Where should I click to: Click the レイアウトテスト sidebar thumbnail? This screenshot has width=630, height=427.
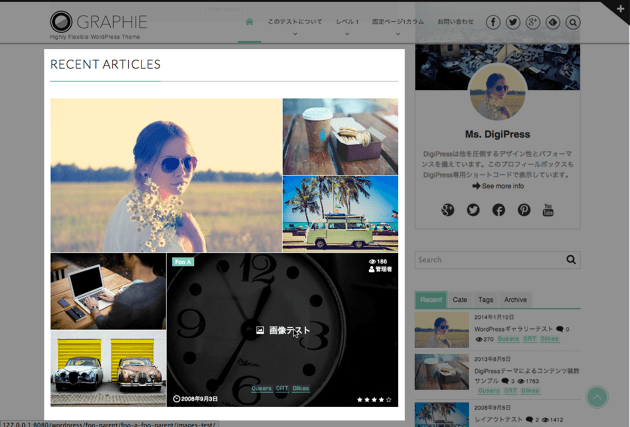[442, 415]
